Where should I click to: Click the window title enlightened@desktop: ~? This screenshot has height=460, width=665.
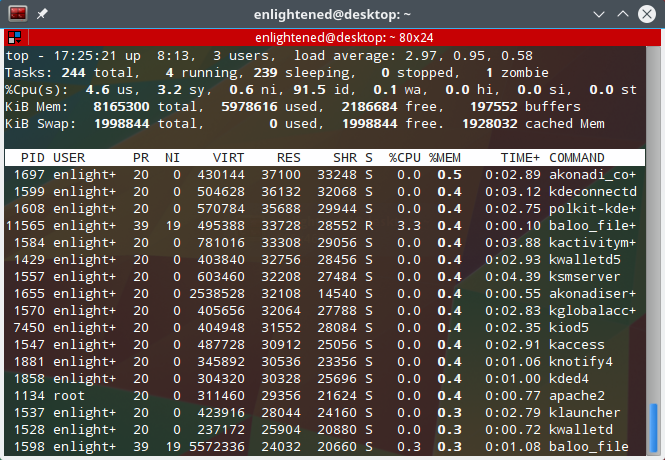[332, 14]
